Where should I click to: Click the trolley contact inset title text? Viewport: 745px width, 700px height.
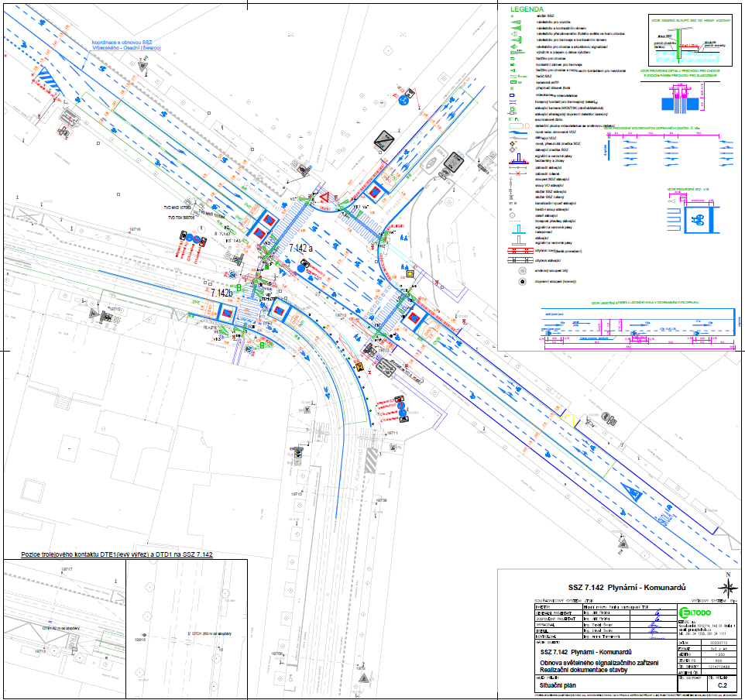[115, 555]
